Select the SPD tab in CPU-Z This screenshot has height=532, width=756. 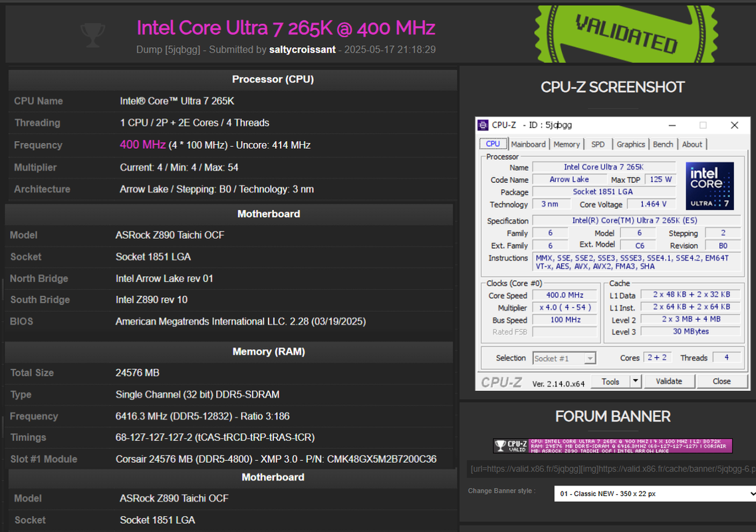[598, 144]
